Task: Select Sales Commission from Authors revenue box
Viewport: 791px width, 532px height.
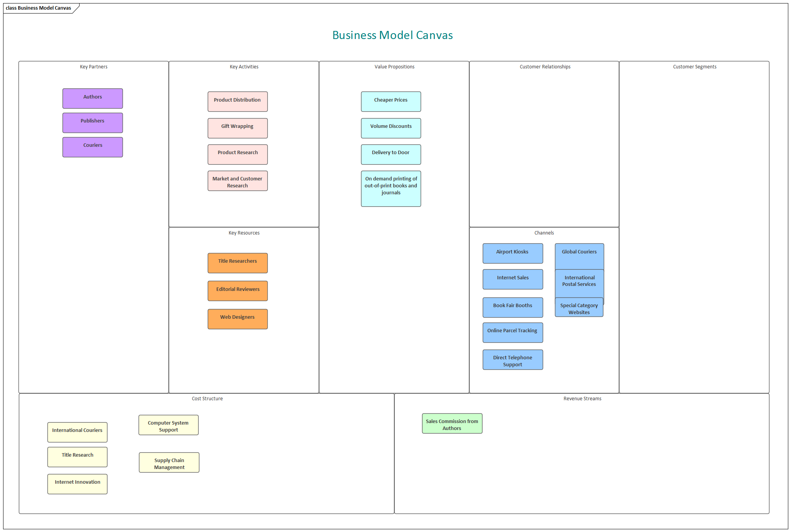Action: 452,423
